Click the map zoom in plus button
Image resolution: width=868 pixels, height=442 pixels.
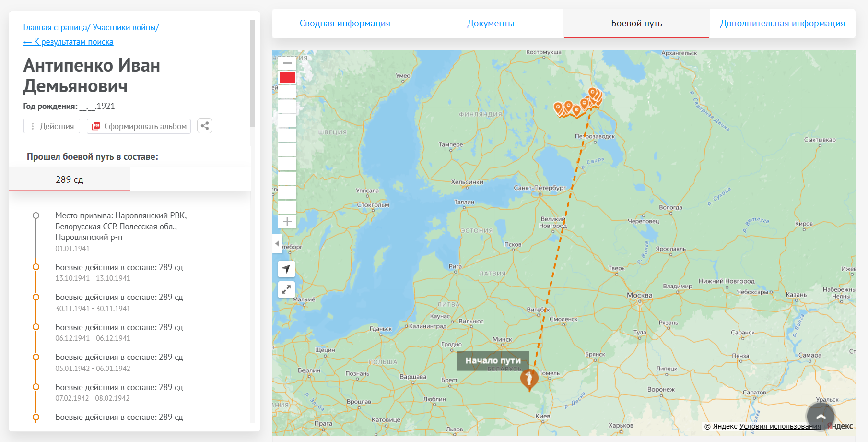tap(287, 221)
